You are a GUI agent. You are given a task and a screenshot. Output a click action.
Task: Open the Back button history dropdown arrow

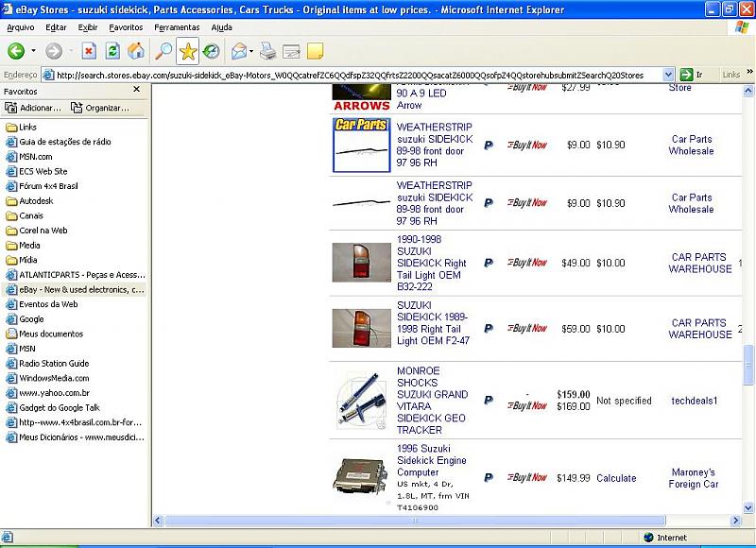click(33, 51)
